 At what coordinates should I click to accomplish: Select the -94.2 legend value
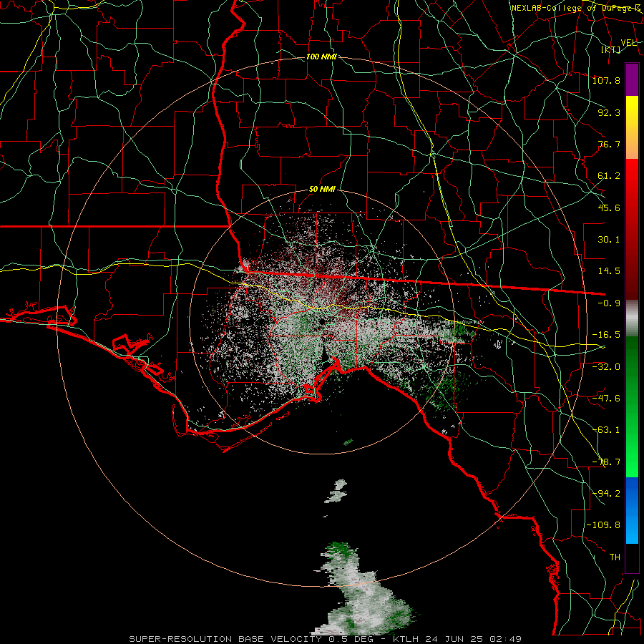point(606,494)
